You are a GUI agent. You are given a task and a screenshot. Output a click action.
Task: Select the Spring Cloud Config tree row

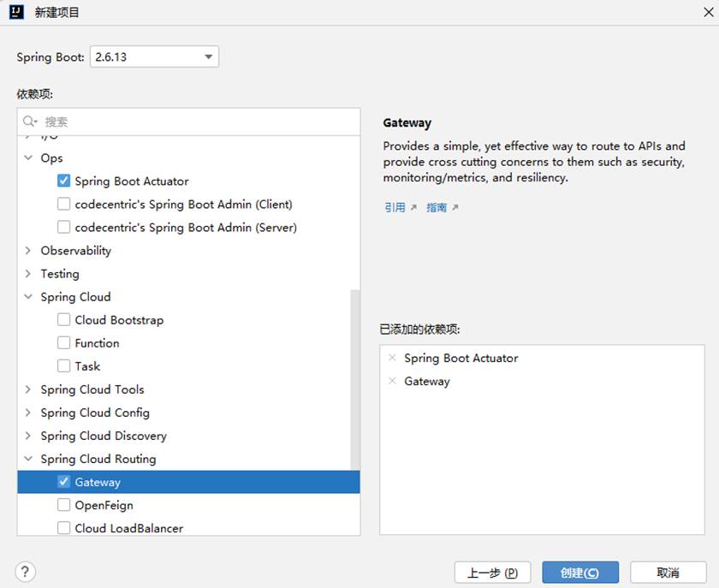tap(188, 413)
